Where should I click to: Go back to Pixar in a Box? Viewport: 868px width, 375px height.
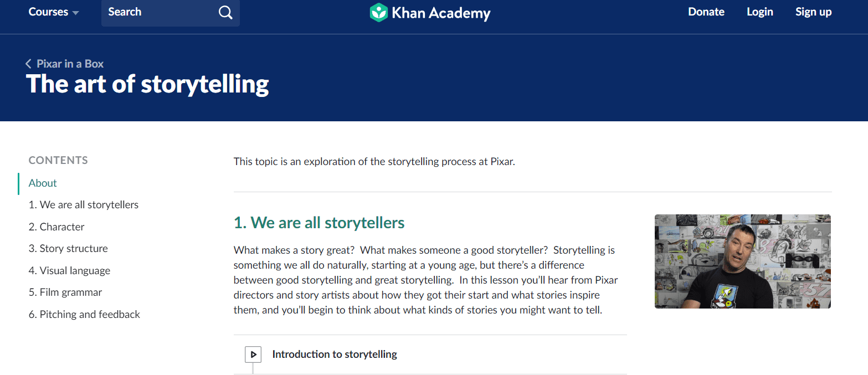[70, 64]
